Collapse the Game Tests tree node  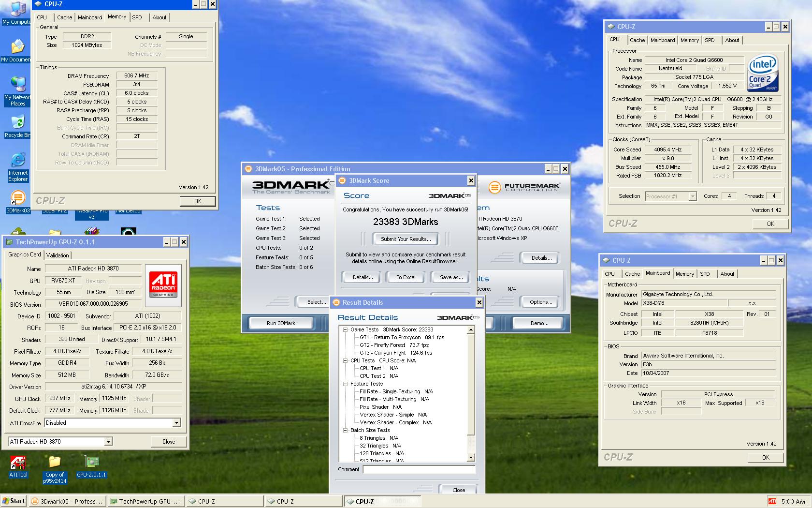tap(345, 329)
